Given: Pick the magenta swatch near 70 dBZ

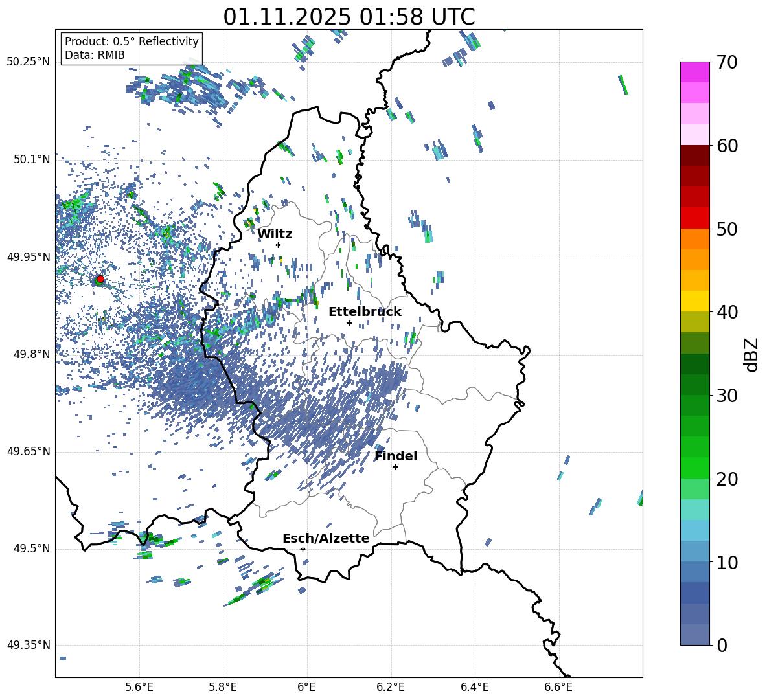Looking at the screenshot, I should click(x=694, y=72).
